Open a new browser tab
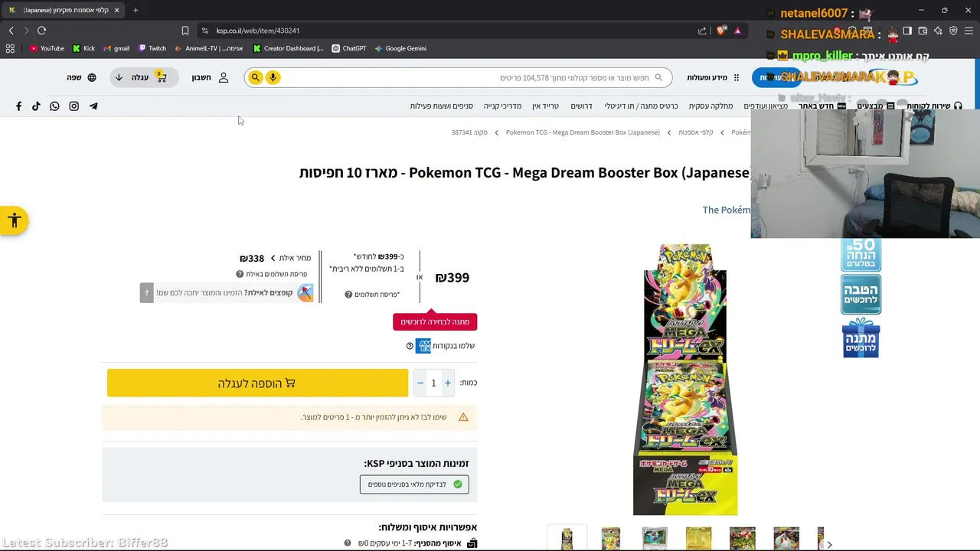The width and height of the screenshot is (980, 551). (136, 10)
